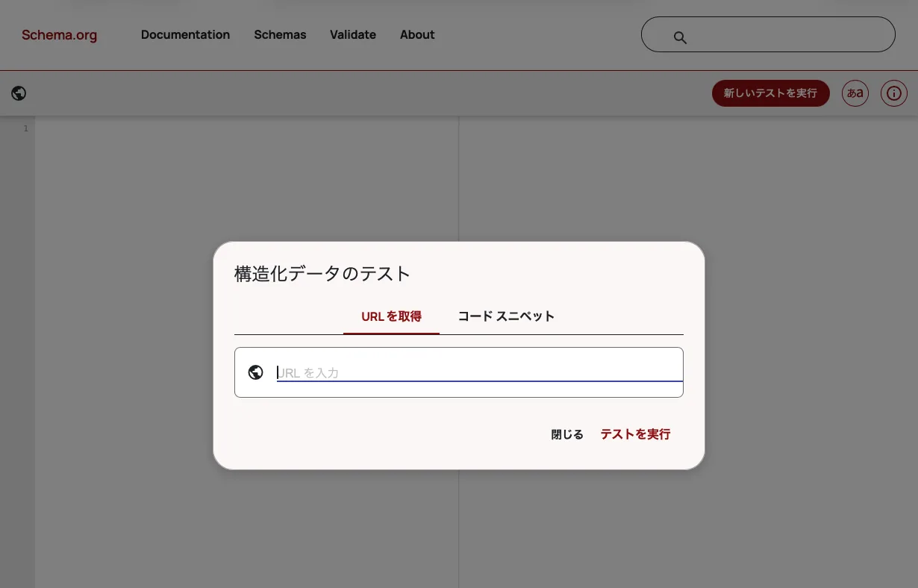Image resolution: width=918 pixels, height=588 pixels.
Task: Click the 構造化データのテスト dialog title
Action: [x=322, y=274]
